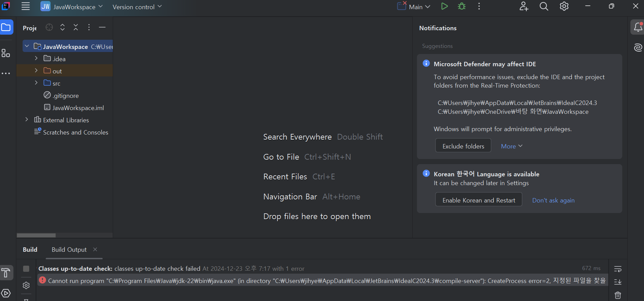Viewport: 644px width, 301px height.
Task: Open JavaWorkspace project dropdown
Action: click(72, 6)
